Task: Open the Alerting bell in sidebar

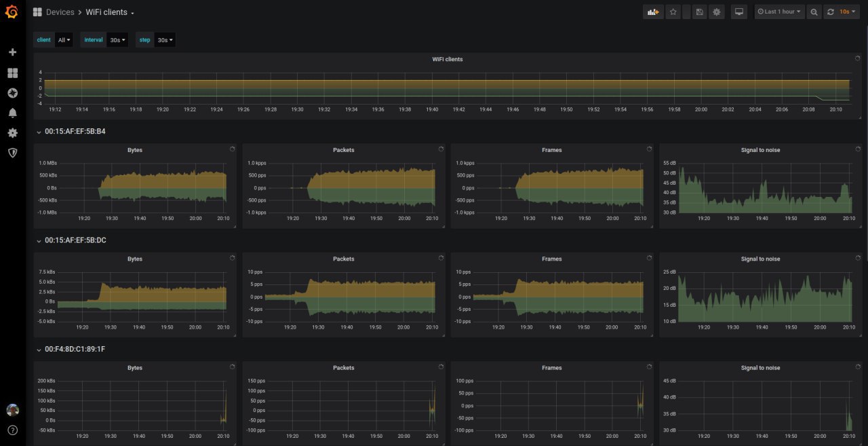Action: pyautogui.click(x=12, y=113)
